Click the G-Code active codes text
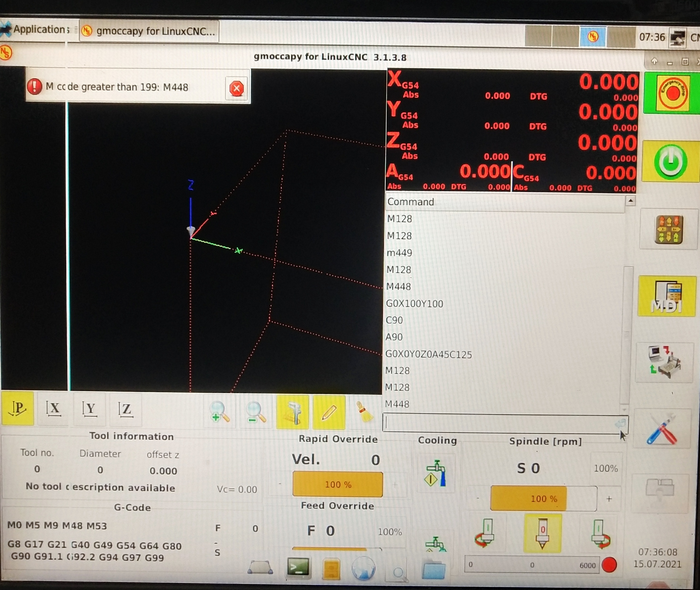The image size is (700, 590). (x=94, y=541)
